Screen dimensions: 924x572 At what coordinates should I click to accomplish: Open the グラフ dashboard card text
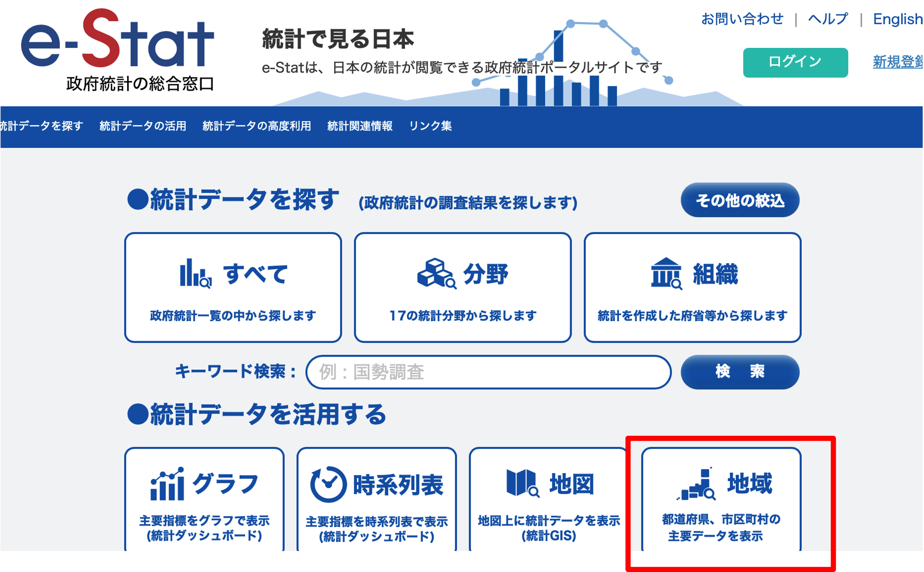[x=225, y=484]
